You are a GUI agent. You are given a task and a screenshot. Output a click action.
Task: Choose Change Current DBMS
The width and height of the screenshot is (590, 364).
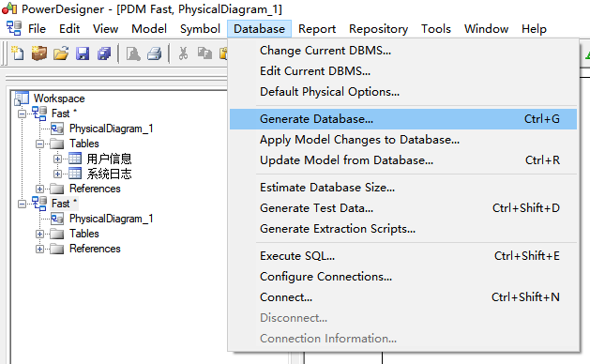[403, 51]
